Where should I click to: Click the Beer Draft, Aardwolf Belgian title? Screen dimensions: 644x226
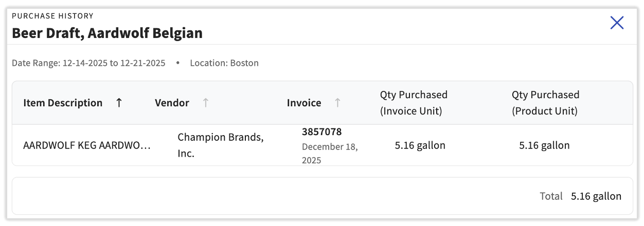(x=107, y=33)
